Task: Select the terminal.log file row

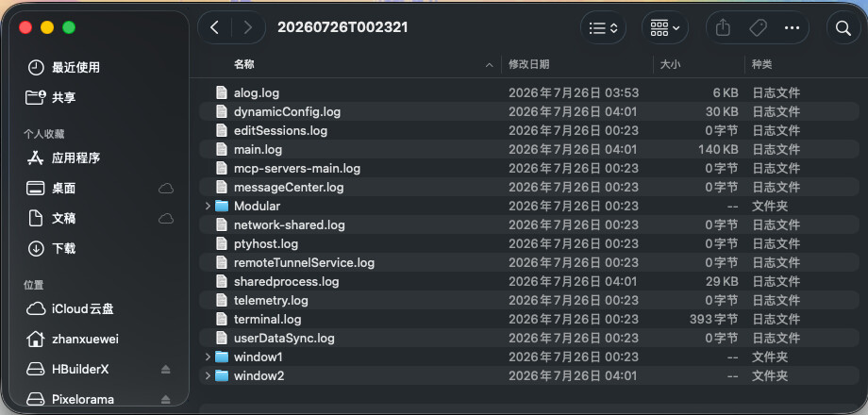Action: (529, 320)
